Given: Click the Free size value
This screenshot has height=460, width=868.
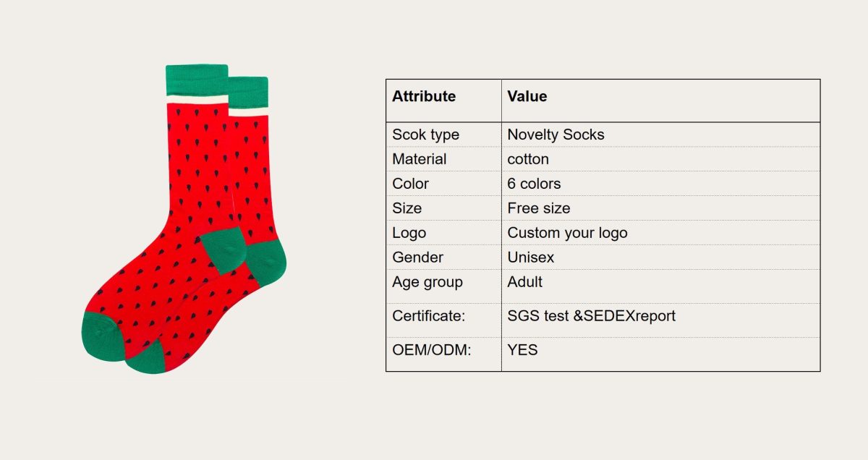Looking at the screenshot, I should coord(539,208).
